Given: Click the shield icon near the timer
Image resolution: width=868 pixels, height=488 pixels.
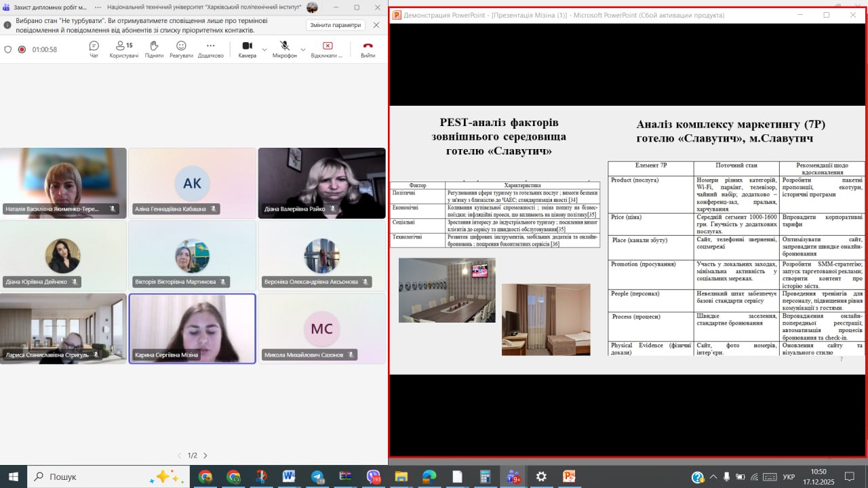Looking at the screenshot, I should coord(8,49).
